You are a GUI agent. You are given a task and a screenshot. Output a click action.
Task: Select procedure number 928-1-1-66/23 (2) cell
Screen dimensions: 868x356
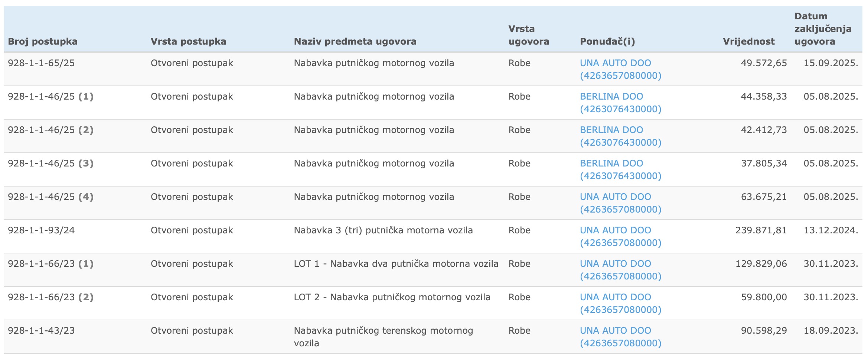50,297
